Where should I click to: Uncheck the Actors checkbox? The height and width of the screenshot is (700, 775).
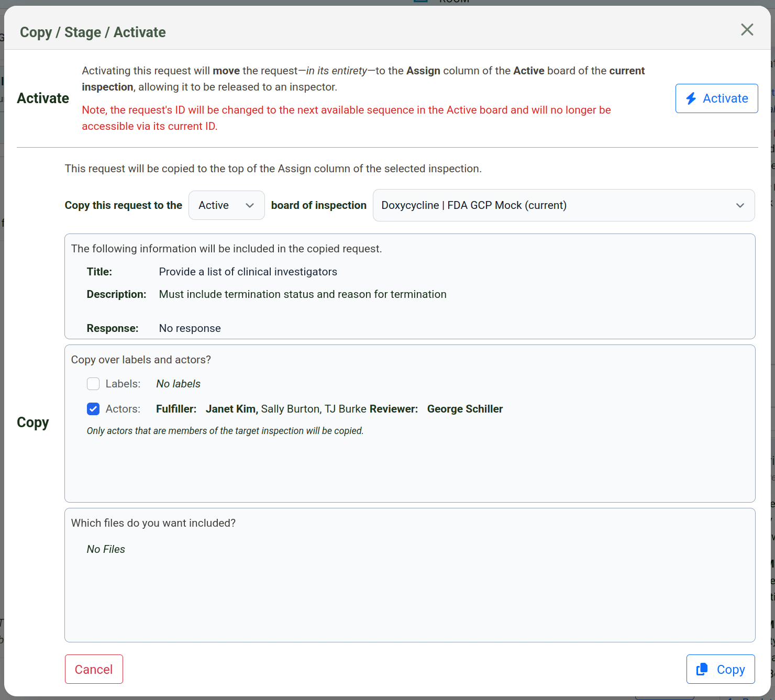click(93, 409)
